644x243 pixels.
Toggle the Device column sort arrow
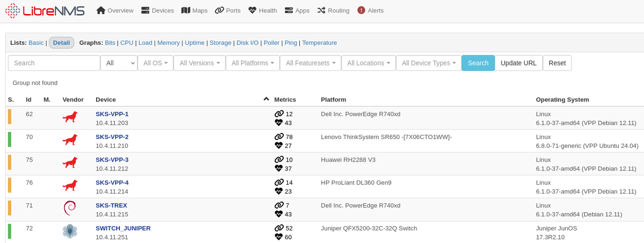266,99
